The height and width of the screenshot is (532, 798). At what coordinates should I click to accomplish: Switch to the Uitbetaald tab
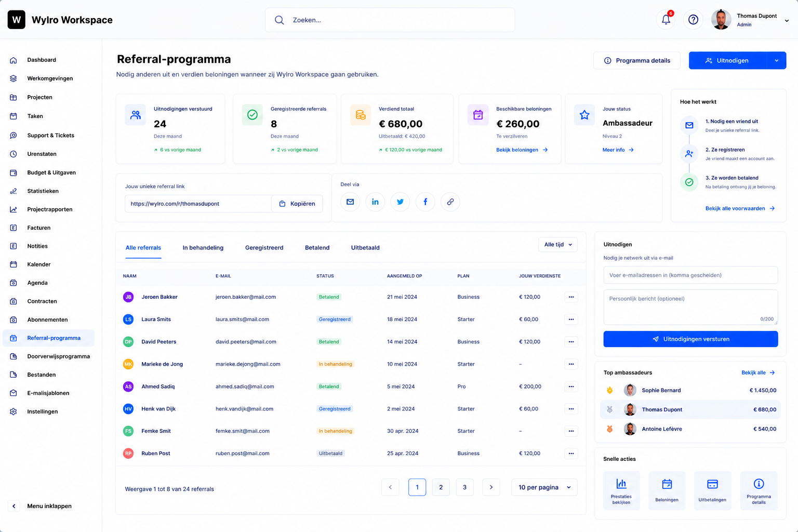[365, 248]
